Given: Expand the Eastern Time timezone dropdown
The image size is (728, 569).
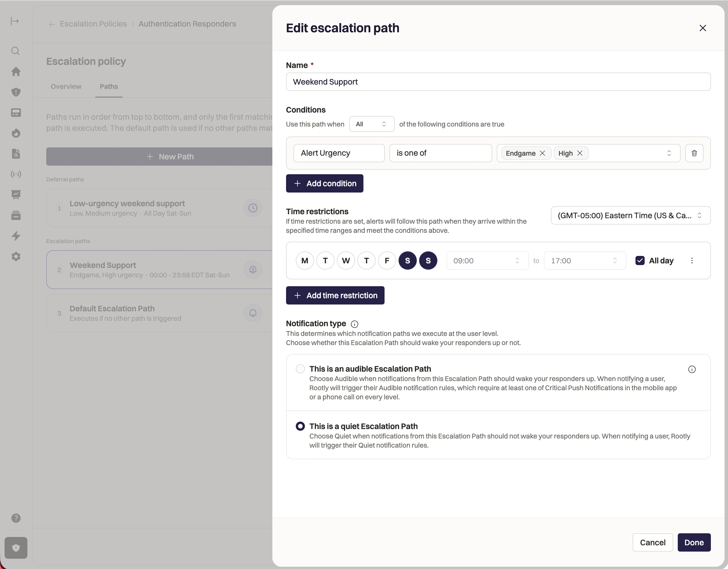Looking at the screenshot, I should click(x=630, y=215).
